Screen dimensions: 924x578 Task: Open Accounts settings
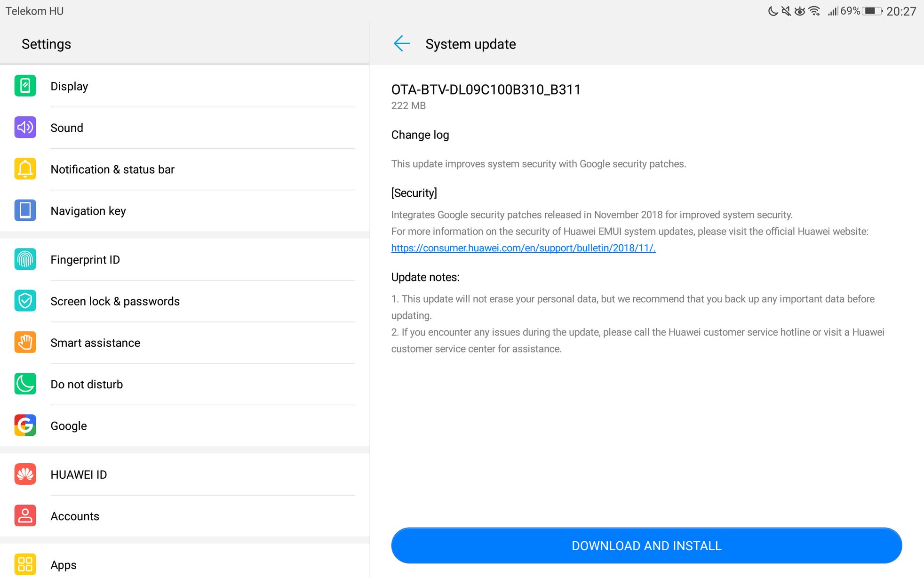click(x=184, y=516)
